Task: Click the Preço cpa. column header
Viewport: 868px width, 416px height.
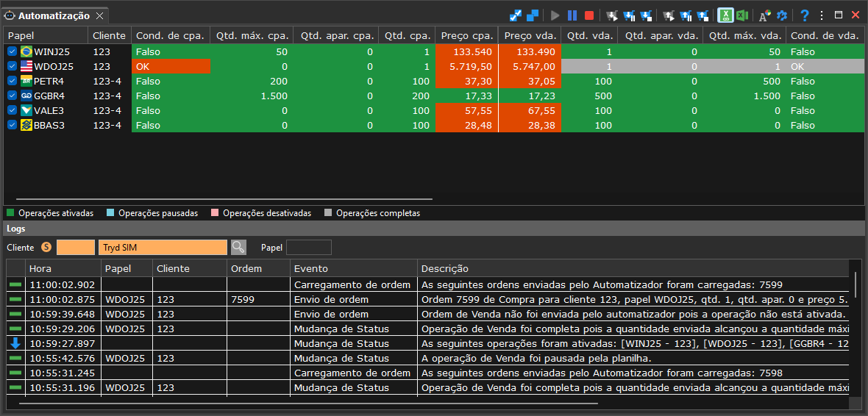Action: [467, 36]
